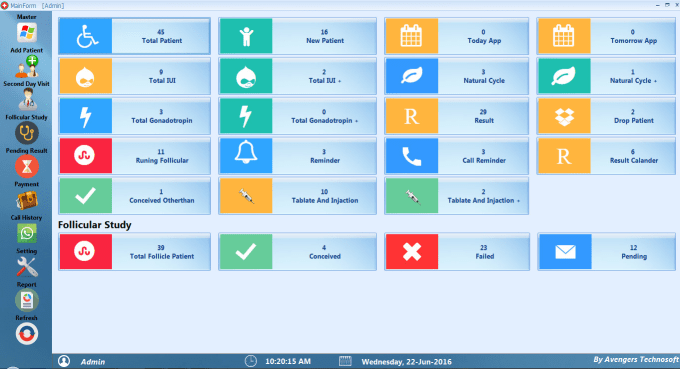Viewport: 680px width, 369px height.
Task: Click the Master label in sidebar
Action: pos(26,16)
